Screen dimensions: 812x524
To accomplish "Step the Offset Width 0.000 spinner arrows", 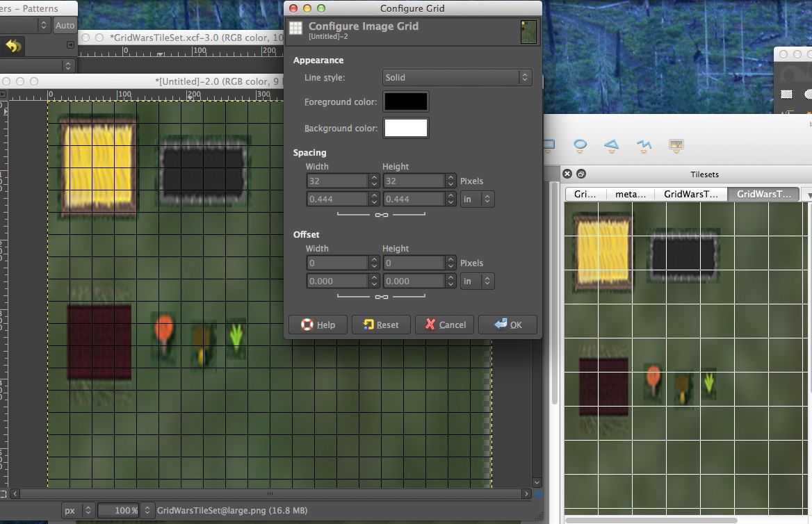I will (375, 281).
